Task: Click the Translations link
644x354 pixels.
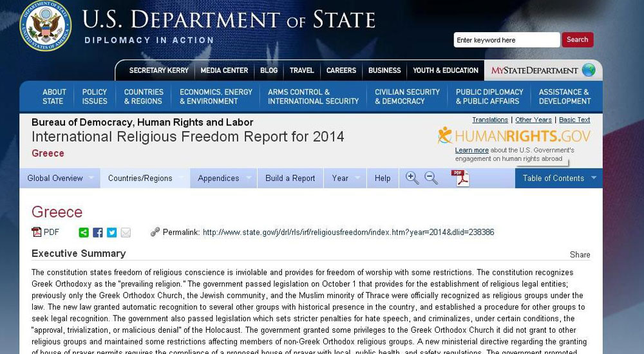Action: click(489, 120)
